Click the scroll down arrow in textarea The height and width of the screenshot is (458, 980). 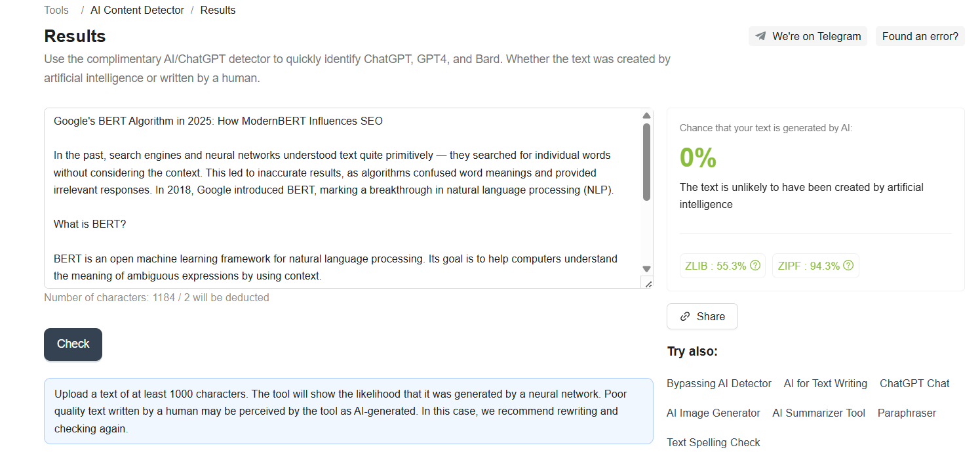646,269
